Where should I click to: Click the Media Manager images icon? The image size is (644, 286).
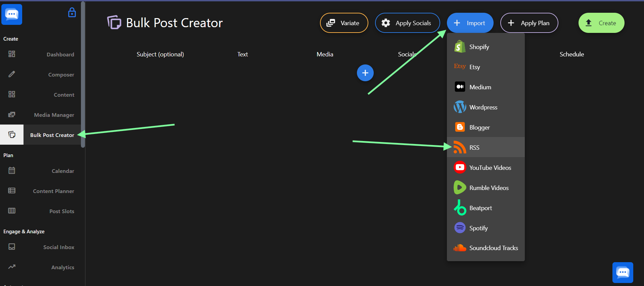tap(12, 114)
